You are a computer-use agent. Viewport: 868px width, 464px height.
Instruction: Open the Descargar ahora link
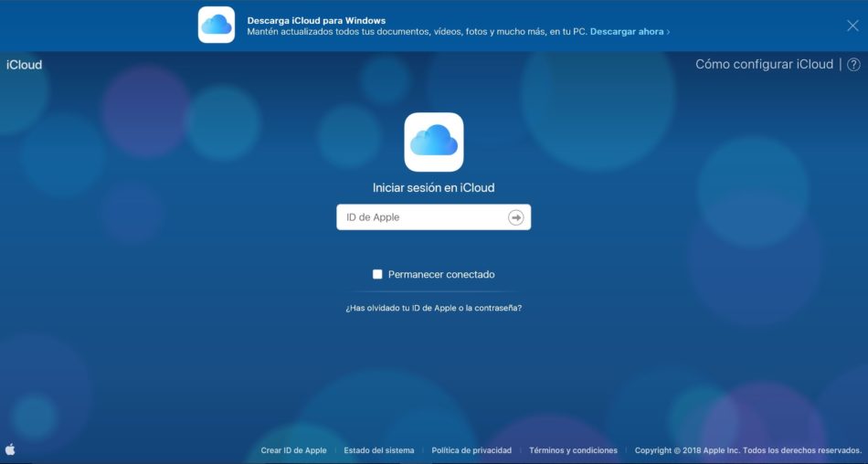pos(630,32)
